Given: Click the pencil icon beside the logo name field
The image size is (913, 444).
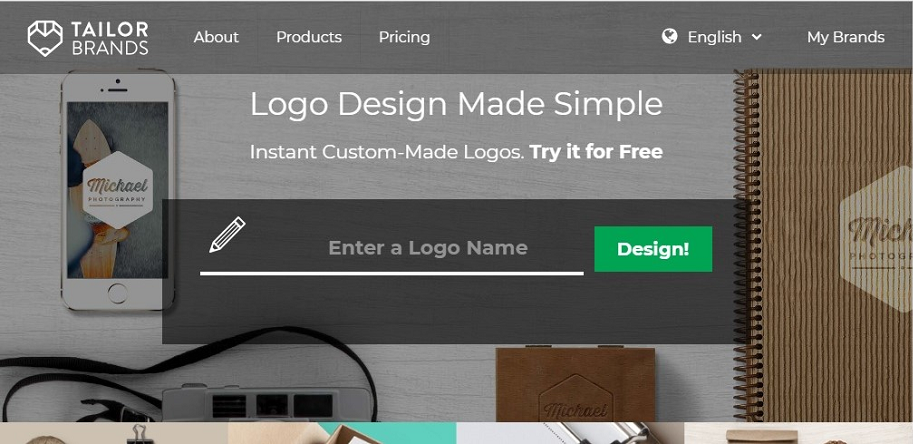Looking at the screenshot, I should (227, 235).
